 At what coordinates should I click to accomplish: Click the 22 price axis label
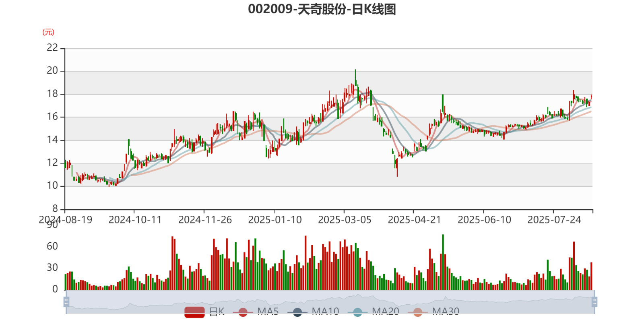point(52,47)
